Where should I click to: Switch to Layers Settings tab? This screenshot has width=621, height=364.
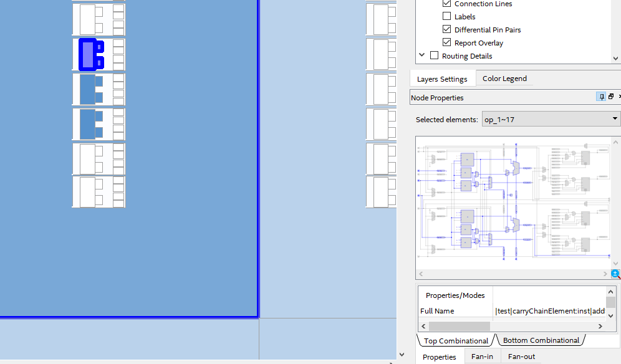click(442, 79)
